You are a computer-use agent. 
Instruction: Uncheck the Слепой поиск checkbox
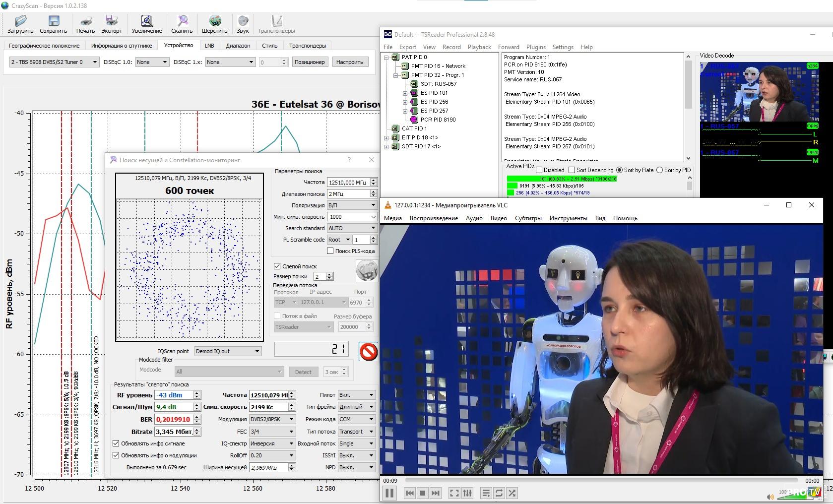[x=277, y=266]
